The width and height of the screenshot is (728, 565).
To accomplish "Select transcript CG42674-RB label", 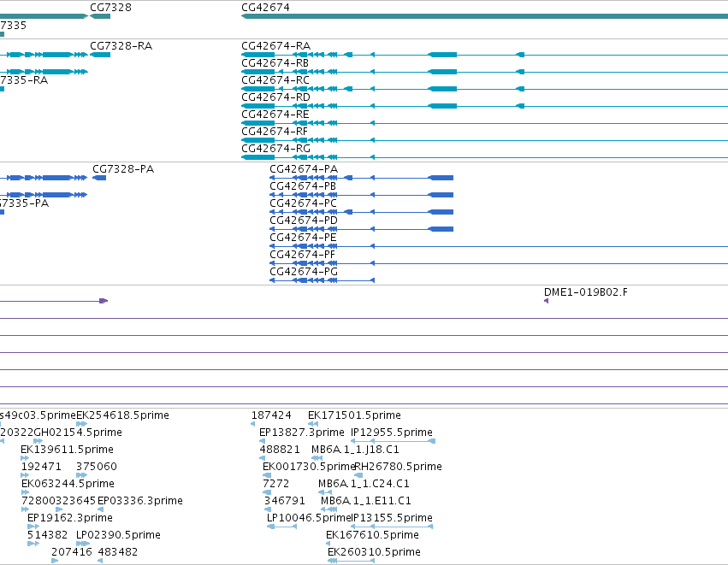I will tap(275, 63).
